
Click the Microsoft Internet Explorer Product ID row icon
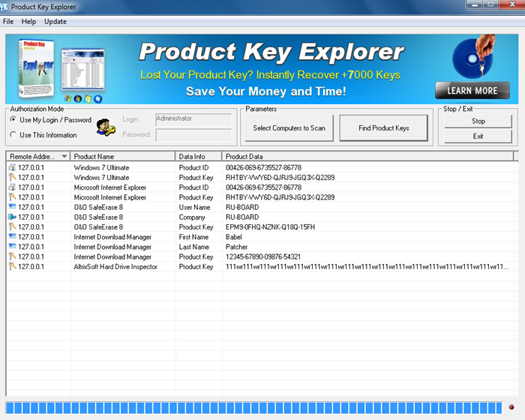tap(12, 187)
